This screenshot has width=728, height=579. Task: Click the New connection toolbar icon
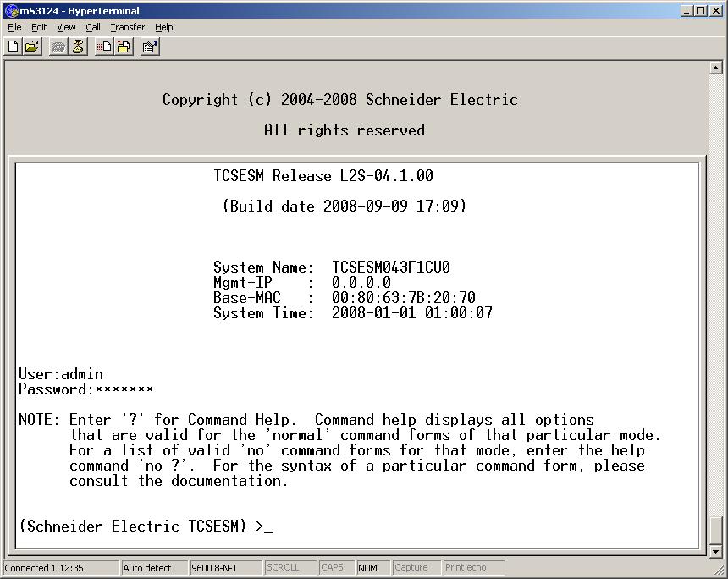point(14,47)
